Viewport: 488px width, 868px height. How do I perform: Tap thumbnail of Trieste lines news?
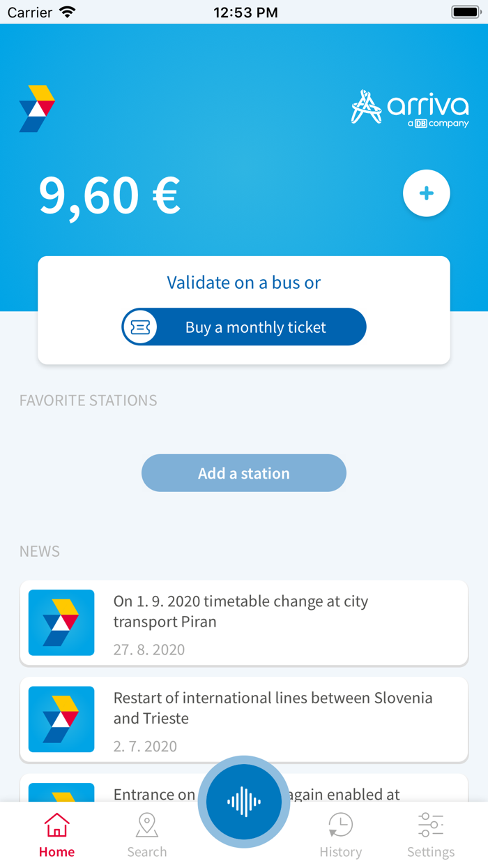coord(61,719)
